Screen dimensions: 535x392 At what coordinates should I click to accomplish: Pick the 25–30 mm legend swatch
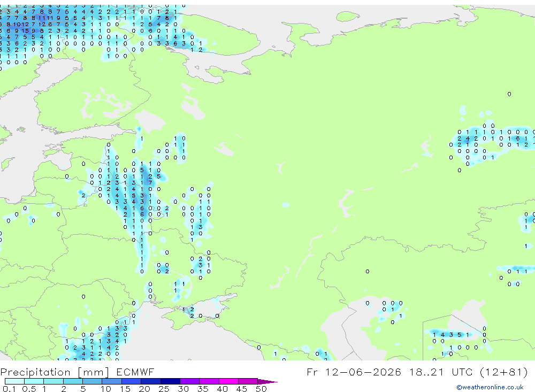(x=170, y=381)
